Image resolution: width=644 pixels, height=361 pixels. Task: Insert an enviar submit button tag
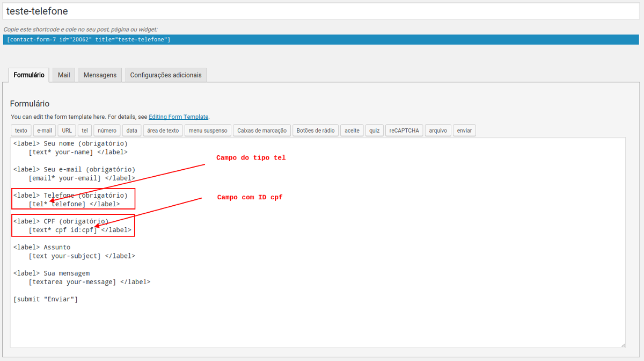pos(464,130)
